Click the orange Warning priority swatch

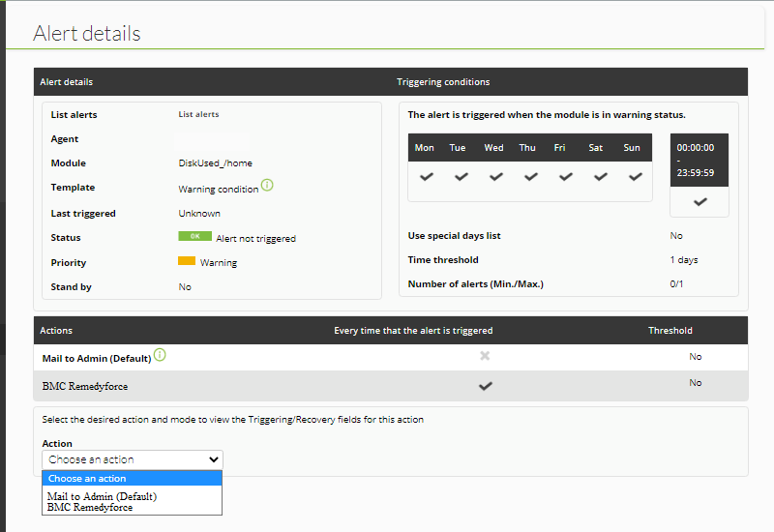click(x=187, y=260)
